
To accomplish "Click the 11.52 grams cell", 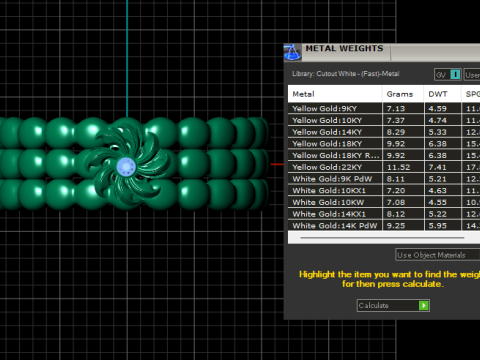I will click(403, 167).
